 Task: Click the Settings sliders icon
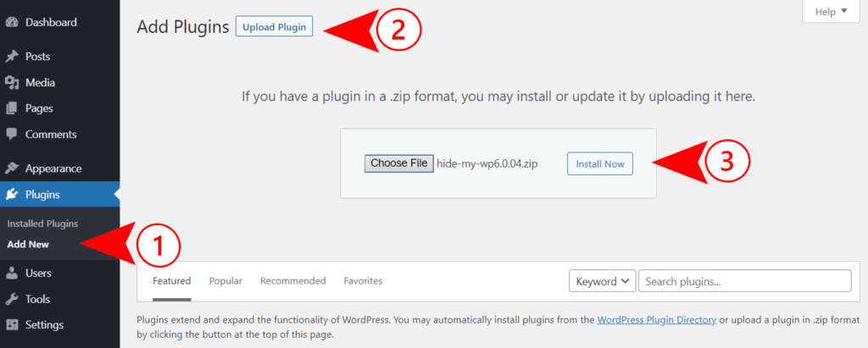(x=12, y=324)
